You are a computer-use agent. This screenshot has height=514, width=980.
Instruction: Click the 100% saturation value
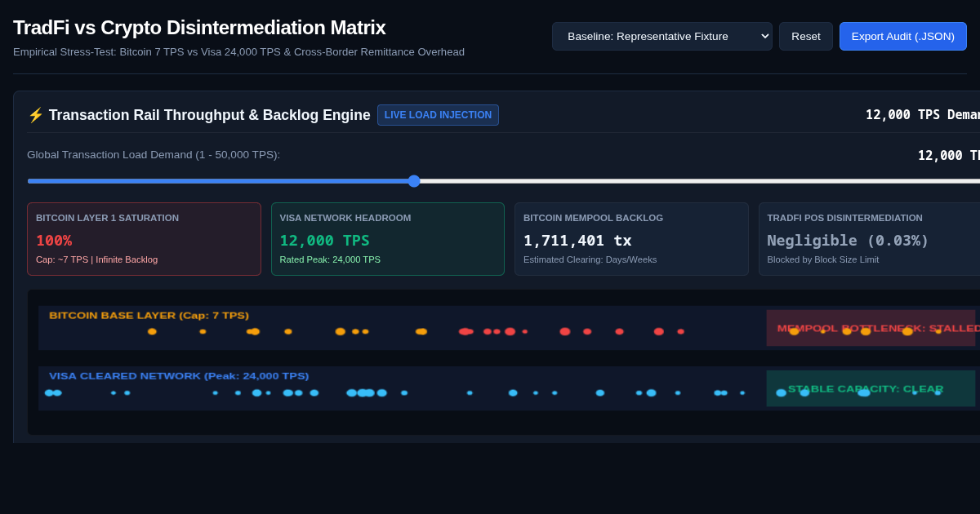click(54, 241)
